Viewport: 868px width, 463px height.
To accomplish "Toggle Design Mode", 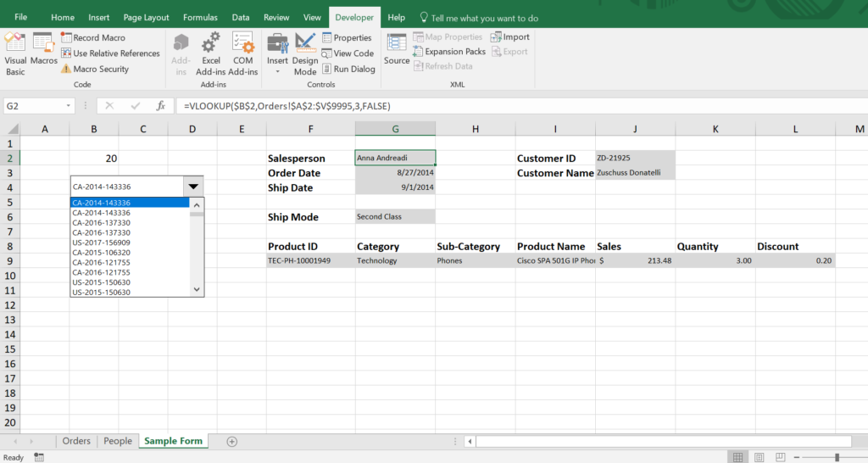I will pyautogui.click(x=305, y=54).
